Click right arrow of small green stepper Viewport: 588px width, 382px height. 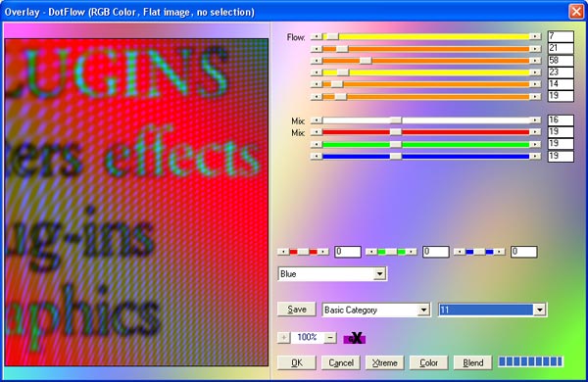(412, 252)
